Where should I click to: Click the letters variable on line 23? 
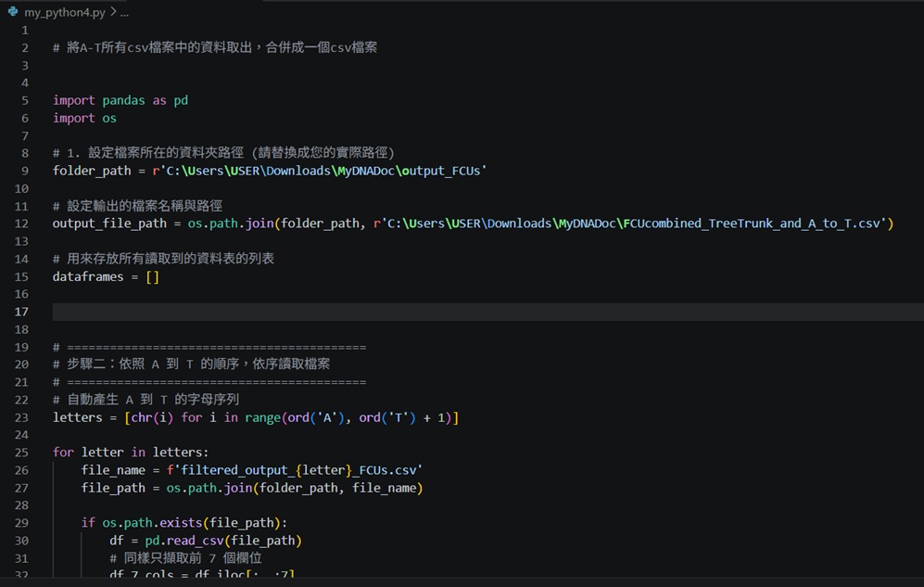pos(77,418)
